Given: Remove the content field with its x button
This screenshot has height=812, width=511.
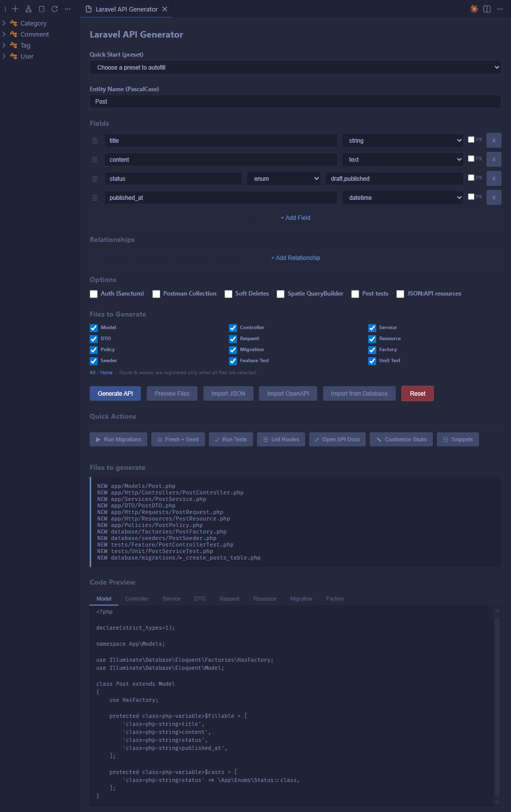Looking at the screenshot, I should click(494, 159).
